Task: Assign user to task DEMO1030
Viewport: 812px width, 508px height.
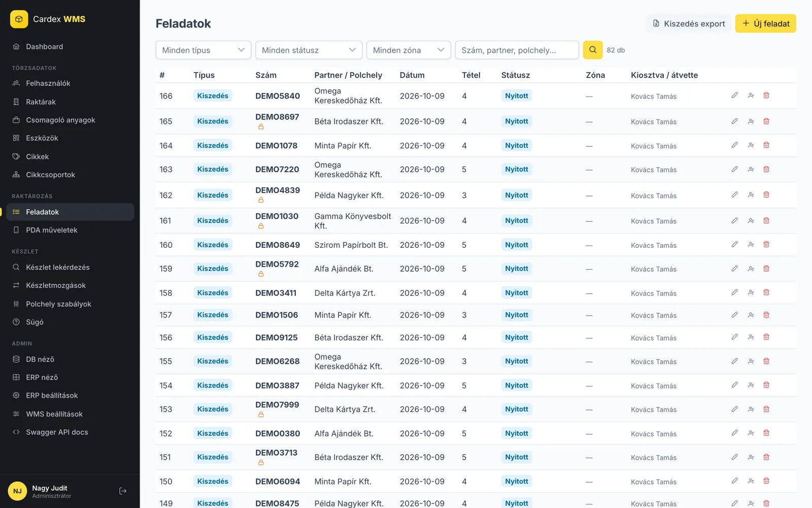Action: tap(751, 220)
